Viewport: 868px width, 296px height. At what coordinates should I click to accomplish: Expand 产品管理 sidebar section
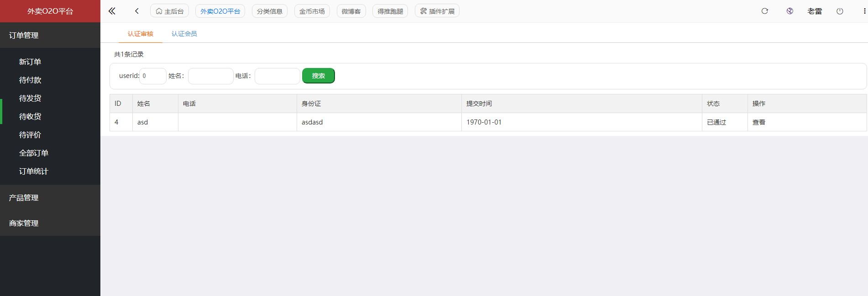click(24, 197)
